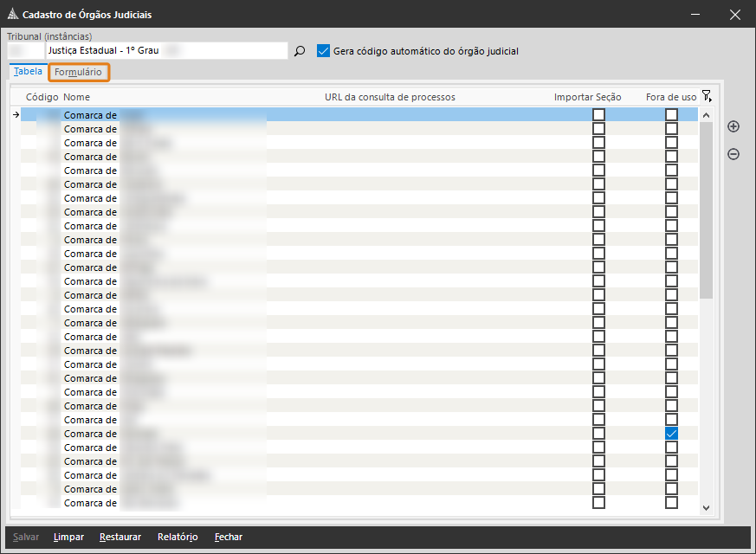Switch to the Formulário tab
Screen dimensions: 756x554
pyautogui.click(x=79, y=72)
